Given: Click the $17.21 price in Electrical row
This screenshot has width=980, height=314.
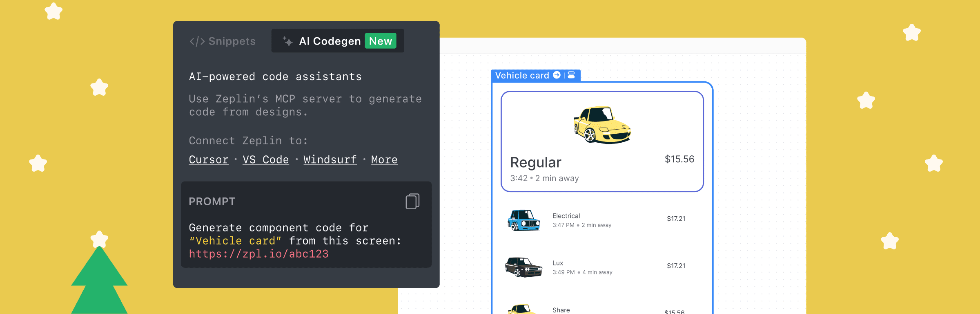Looking at the screenshot, I should pyautogui.click(x=676, y=219).
